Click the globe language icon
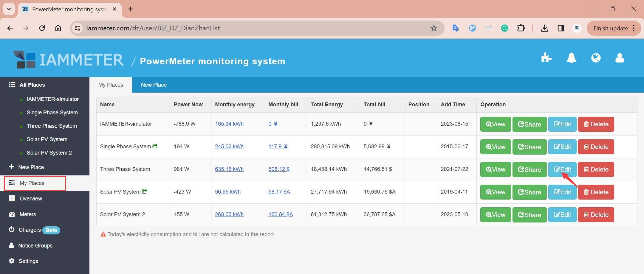 [x=596, y=58]
